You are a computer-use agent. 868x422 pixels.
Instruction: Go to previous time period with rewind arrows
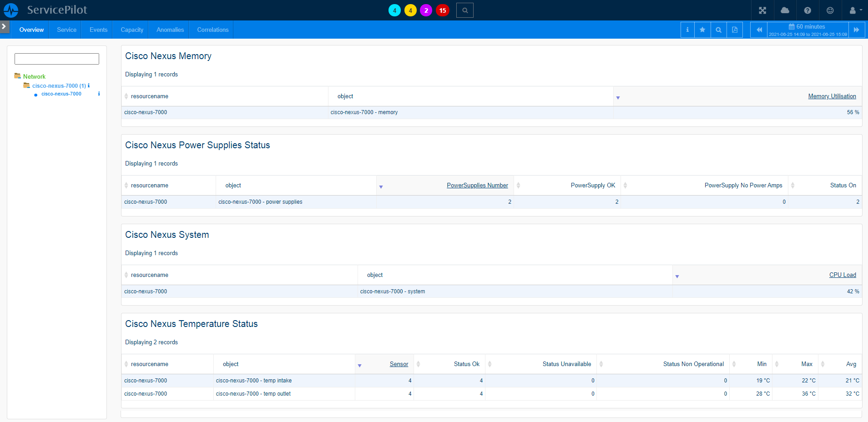point(759,30)
